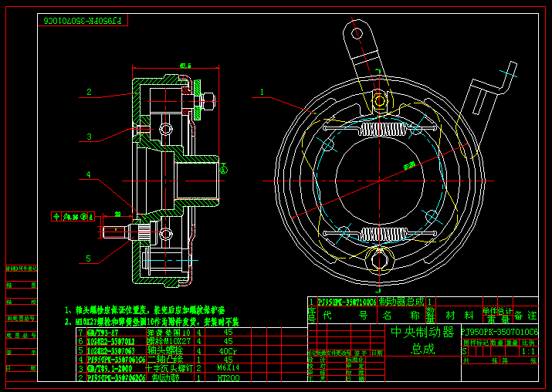Select the diameter dimension on the drum view

[409, 165]
